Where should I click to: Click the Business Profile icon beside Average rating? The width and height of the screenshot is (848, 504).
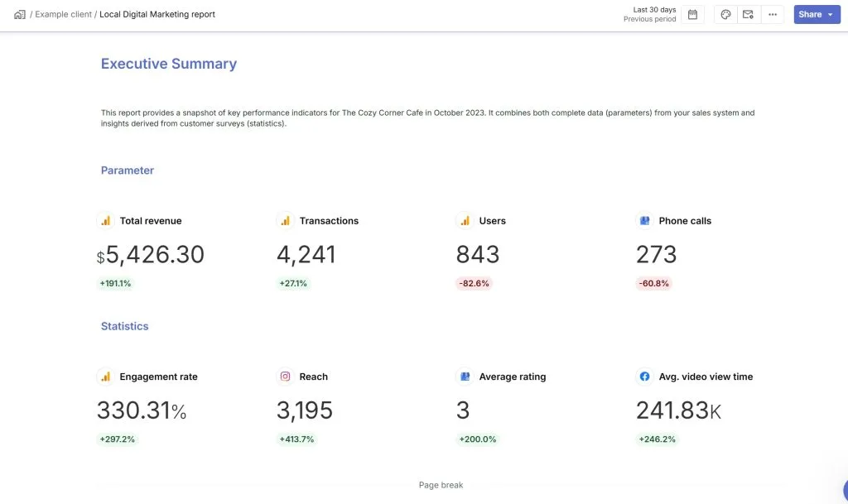tap(465, 377)
